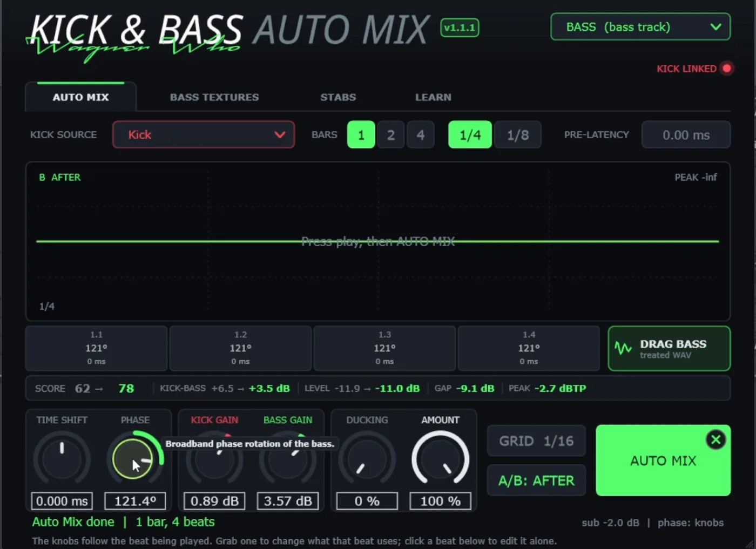This screenshot has width=756, height=549.
Task: Click the 0.89 dB kick gain value box
Action: [214, 501]
